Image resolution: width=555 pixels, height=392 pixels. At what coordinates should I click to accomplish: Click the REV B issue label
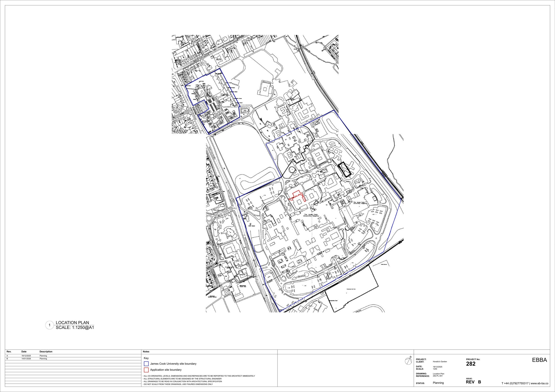pyautogui.click(x=473, y=382)
